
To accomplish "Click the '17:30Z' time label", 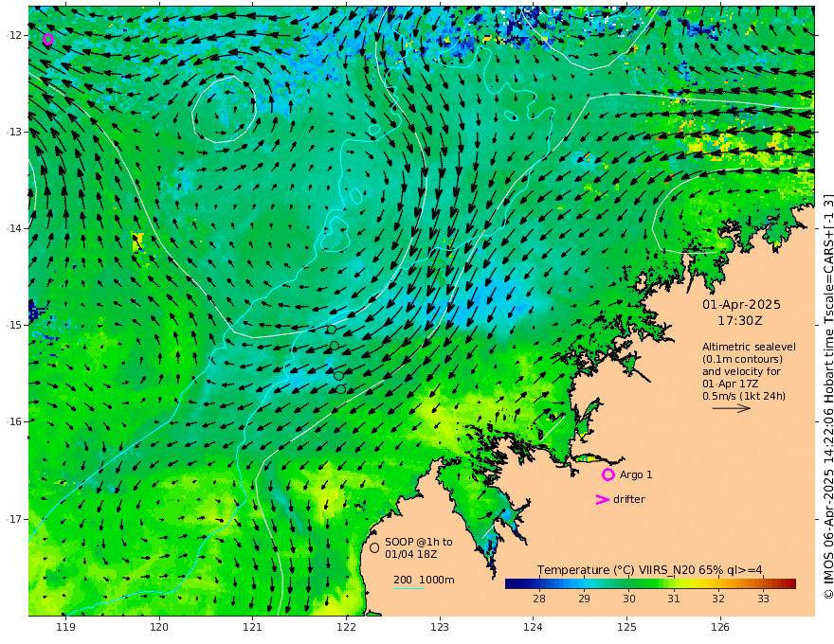I will coord(740,321).
